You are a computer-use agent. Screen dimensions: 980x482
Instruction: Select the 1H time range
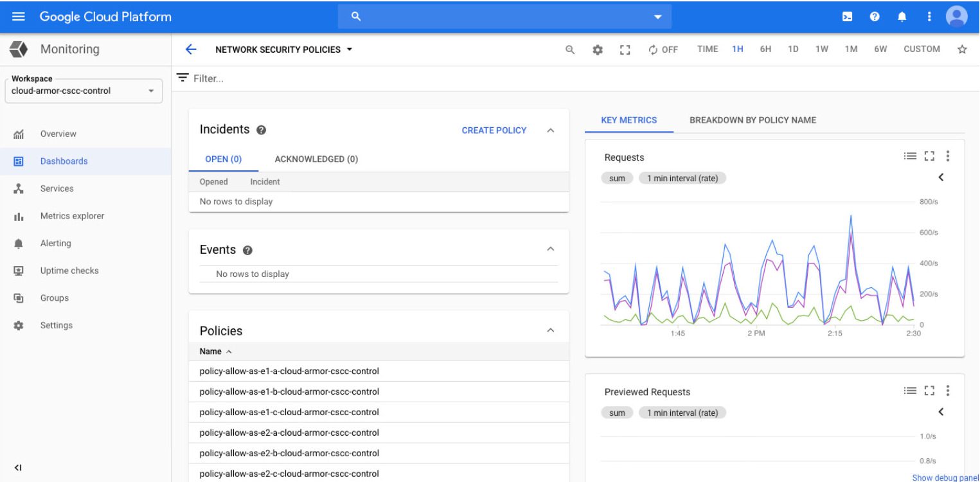click(x=738, y=49)
